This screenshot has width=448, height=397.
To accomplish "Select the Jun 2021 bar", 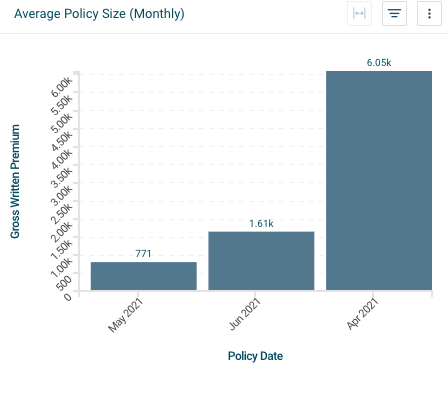I will 261,261.
